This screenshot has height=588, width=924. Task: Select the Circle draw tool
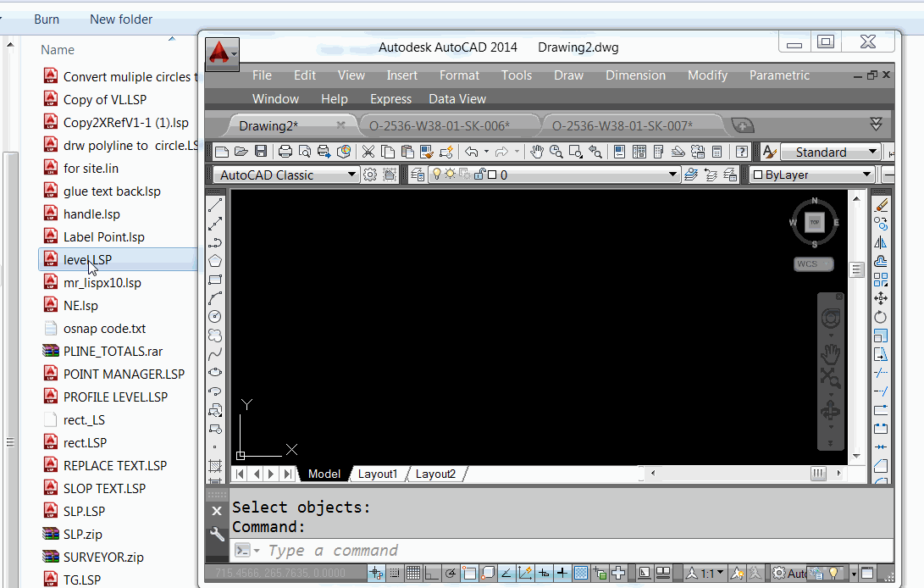point(215,317)
